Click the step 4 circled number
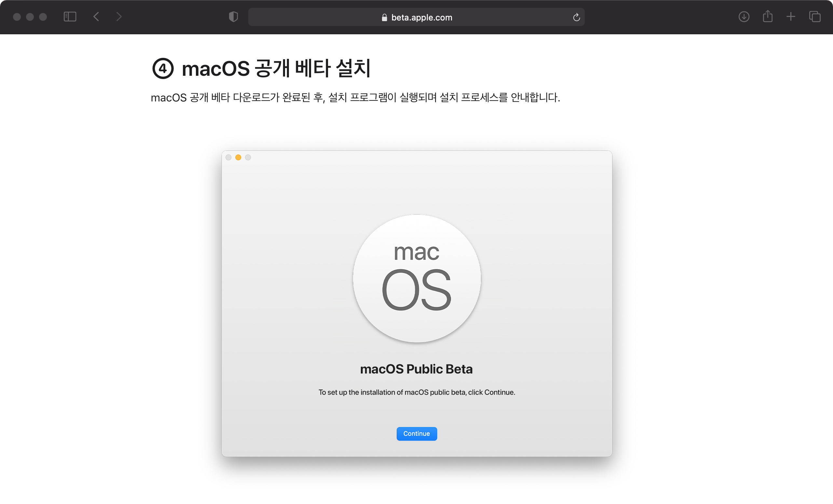 (163, 69)
